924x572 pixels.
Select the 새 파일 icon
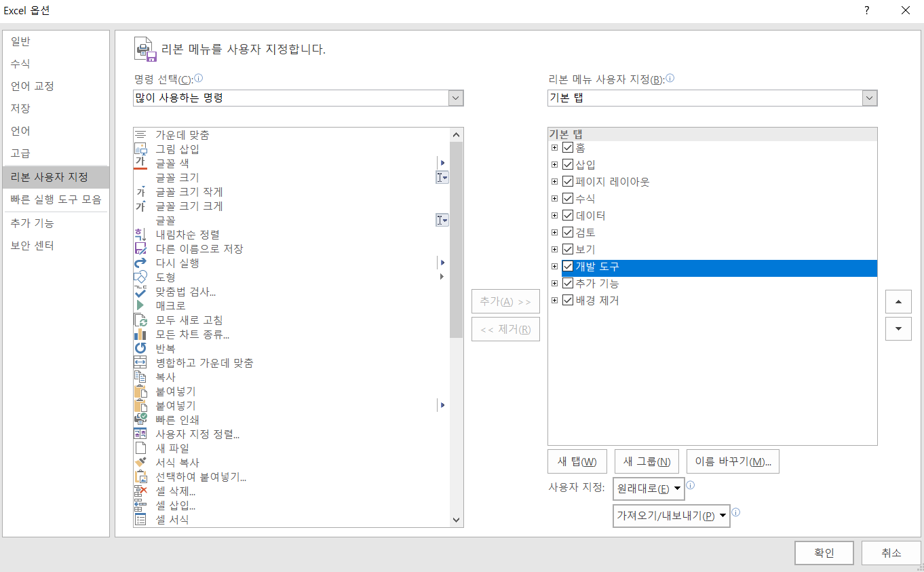click(140, 449)
